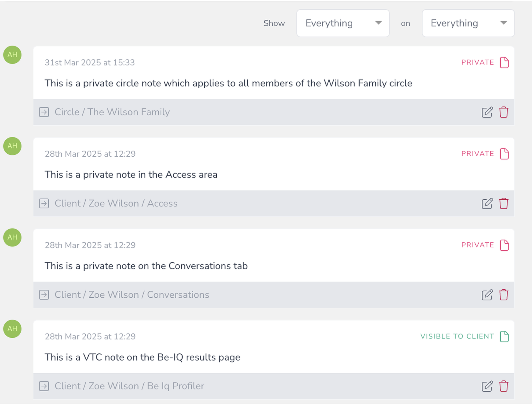The width and height of the screenshot is (532, 404).
Task: Delete the Be-IQ results VTC note
Action: [503, 386]
